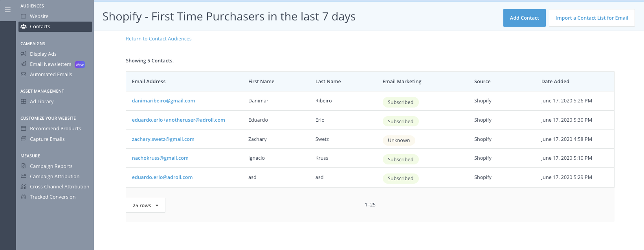Click the Email Newsletters paper-plane icon
Screen dimensions: 644x250
pyautogui.click(x=24, y=64)
